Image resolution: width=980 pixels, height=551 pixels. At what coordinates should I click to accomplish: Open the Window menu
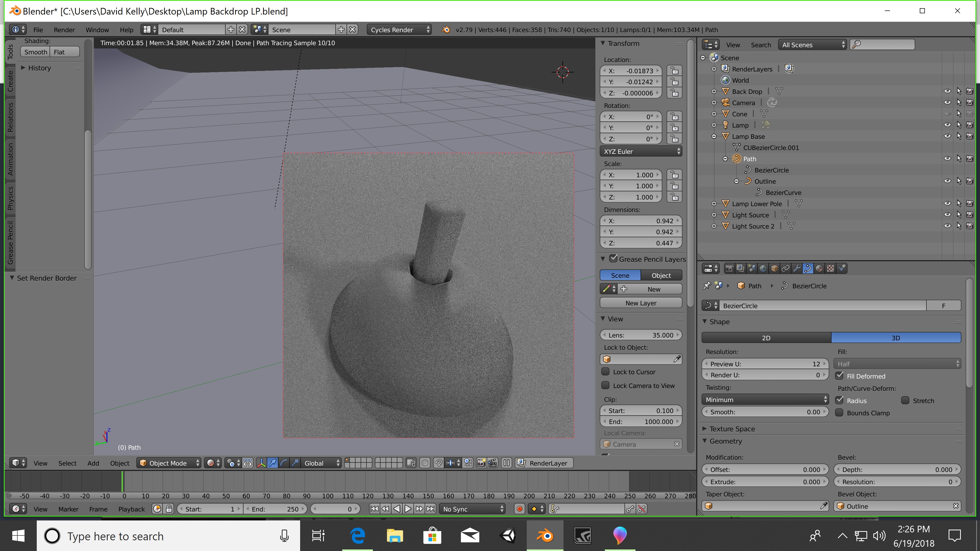(x=97, y=30)
